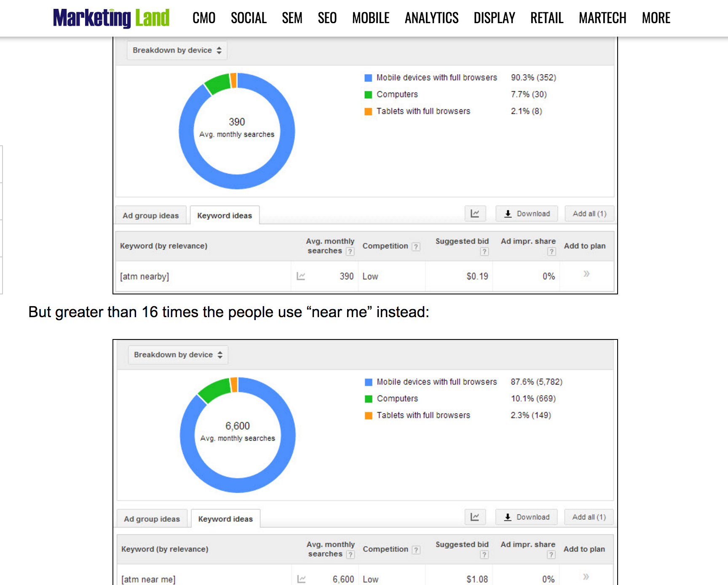Viewport: 728px width, 585px height.
Task: Click chart toggle icon beside first Download button
Action: (x=475, y=214)
